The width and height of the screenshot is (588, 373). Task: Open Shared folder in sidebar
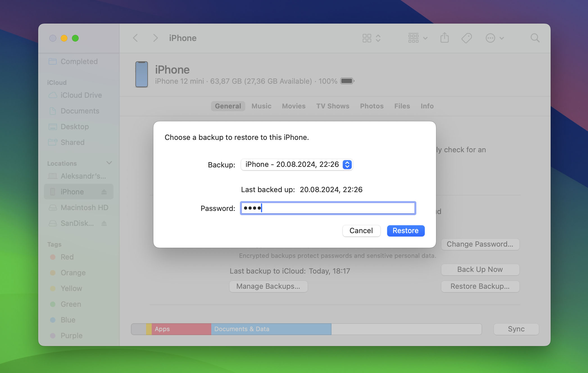click(x=79, y=142)
